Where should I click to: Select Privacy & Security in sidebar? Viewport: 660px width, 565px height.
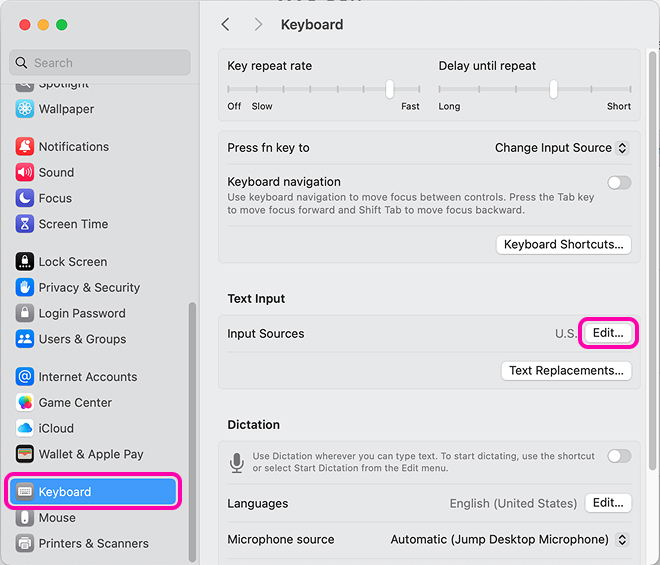[95, 287]
